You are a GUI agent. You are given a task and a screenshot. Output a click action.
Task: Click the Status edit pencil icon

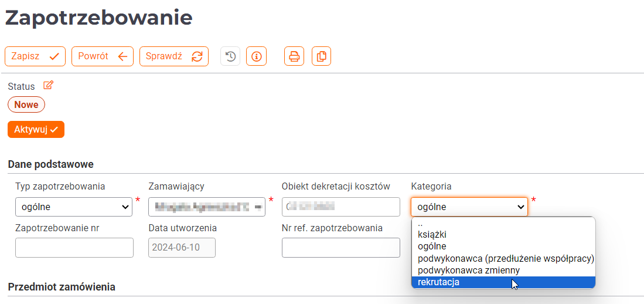49,86
